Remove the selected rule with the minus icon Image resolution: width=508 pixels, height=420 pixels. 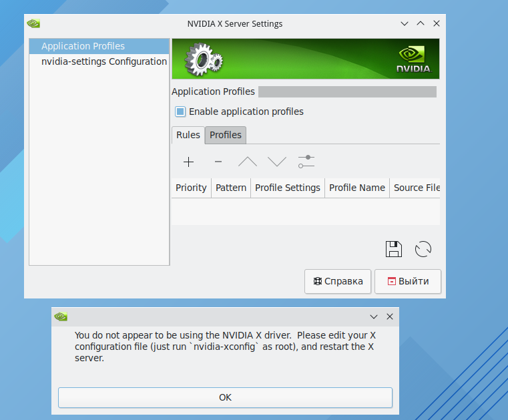(218, 162)
